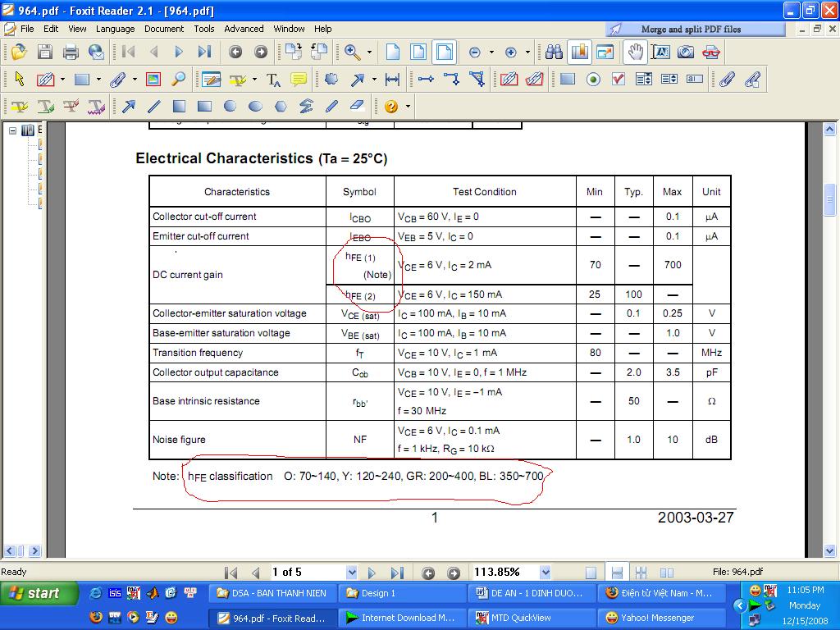Viewport: 840px width, 630px height.
Task: Click the Snapshot camera tool
Action: click(686, 52)
